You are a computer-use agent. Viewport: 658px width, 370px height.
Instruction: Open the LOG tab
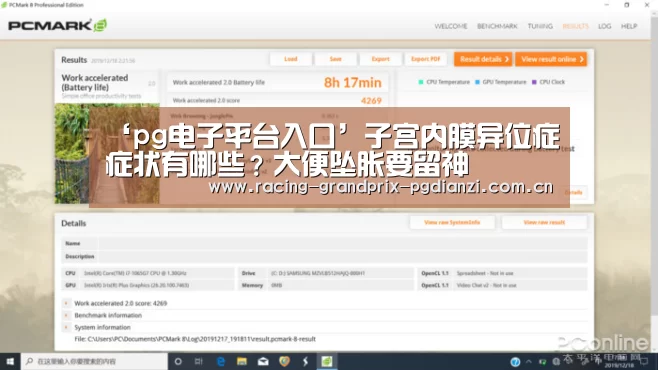(x=604, y=26)
